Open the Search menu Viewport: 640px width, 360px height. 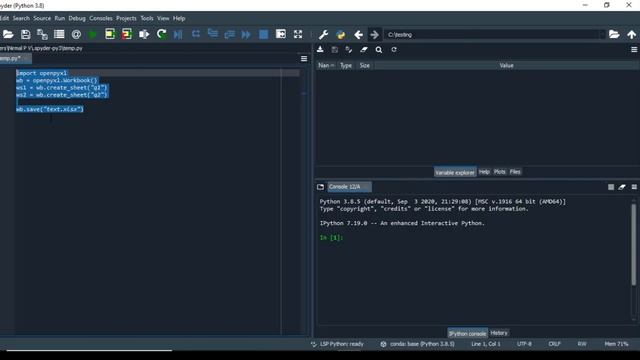(x=21, y=18)
